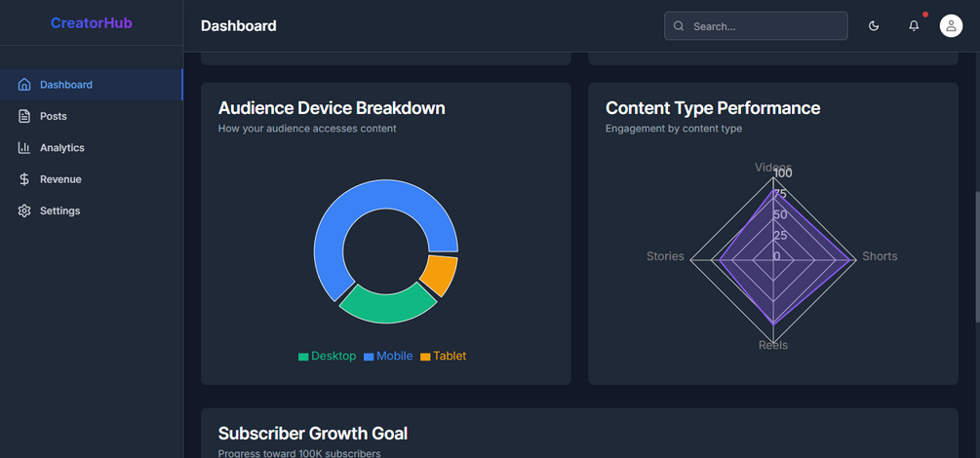Click the CreatorHub logo link
Viewport: 980px width, 458px height.
click(x=91, y=23)
